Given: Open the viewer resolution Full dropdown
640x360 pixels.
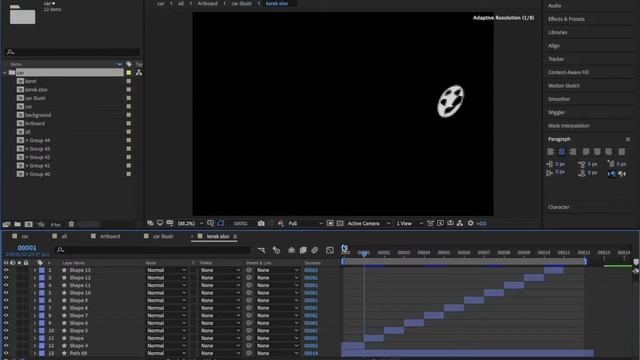Looking at the screenshot, I should click(305, 223).
